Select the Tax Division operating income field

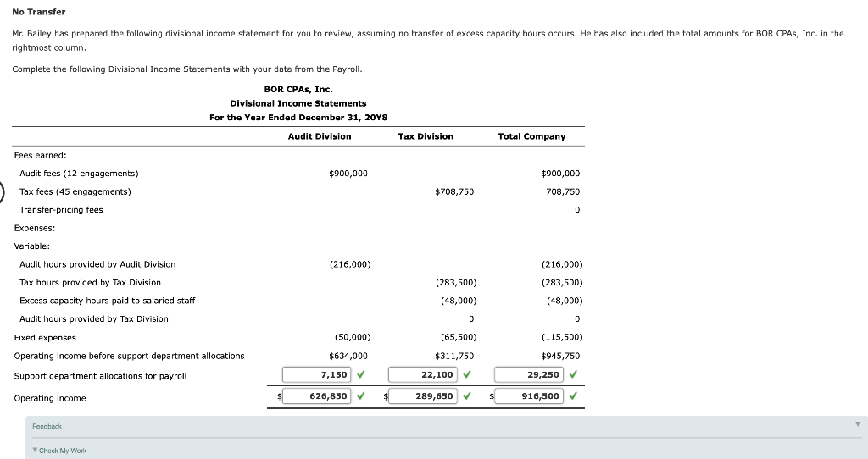tap(423, 396)
